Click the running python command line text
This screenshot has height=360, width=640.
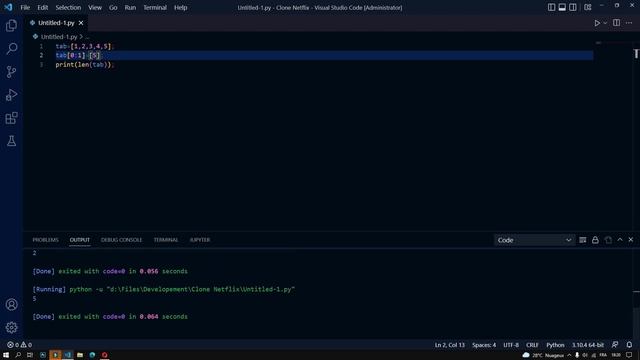[x=163, y=289]
